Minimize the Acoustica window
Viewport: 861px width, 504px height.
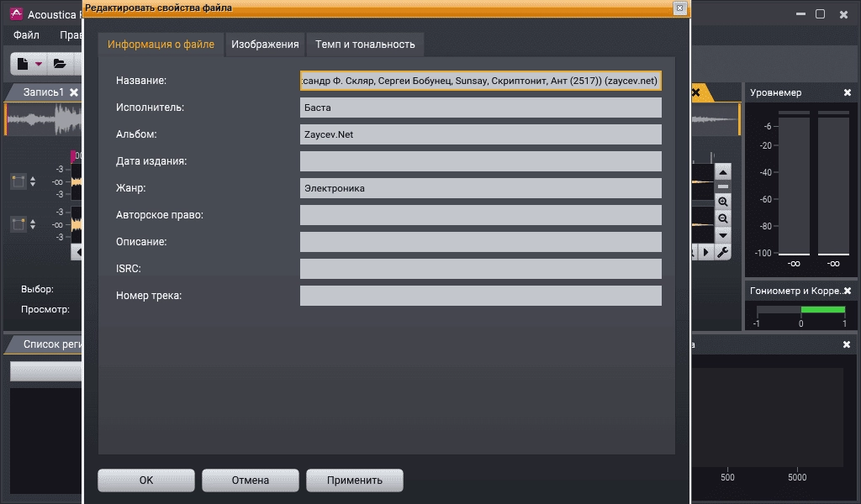(x=800, y=14)
